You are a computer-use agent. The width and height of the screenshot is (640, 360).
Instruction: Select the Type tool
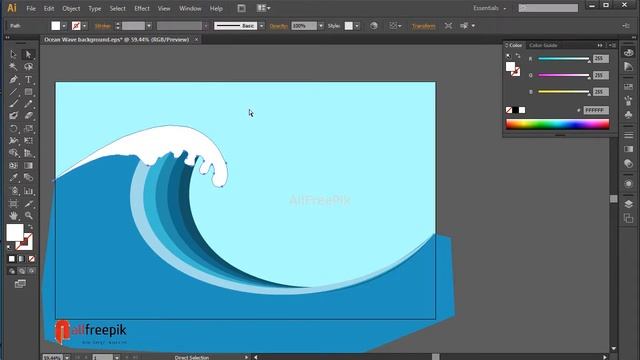[x=28, y=80]
